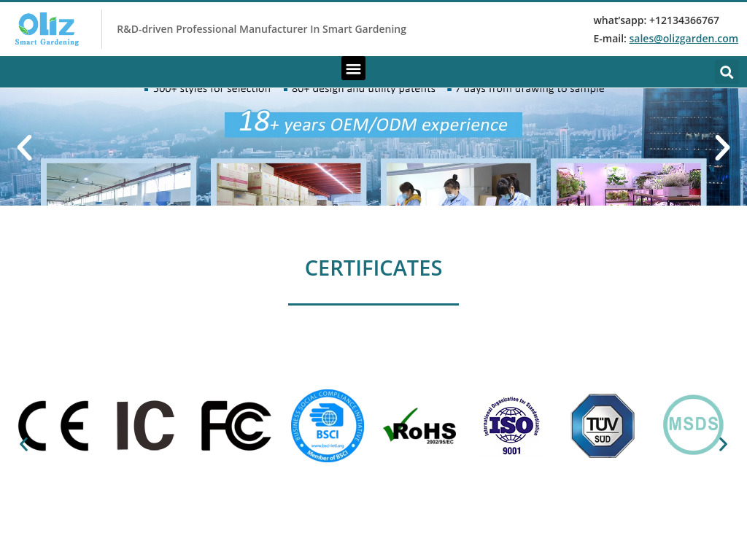Open the grow-light plants showroom thumbnail
This screenshot has height=560, width=747.
pyautogui.click(x=628, y=183)
